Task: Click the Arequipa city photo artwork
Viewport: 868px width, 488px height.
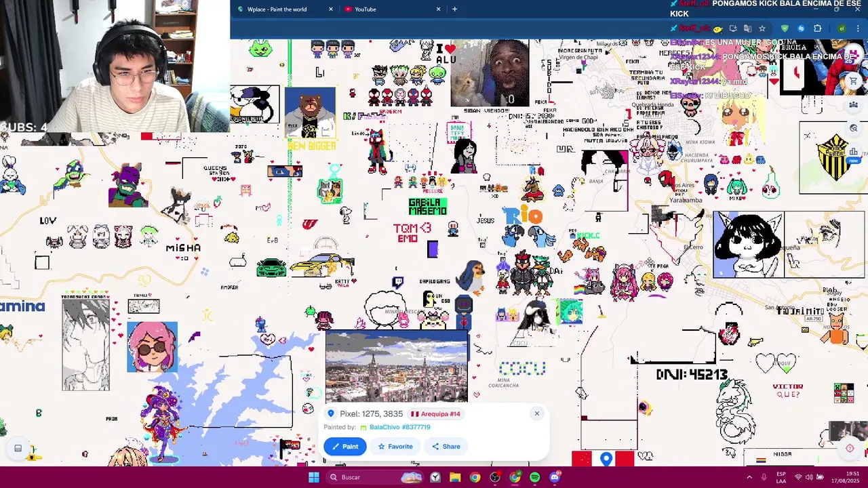Action: coord(396,367)
